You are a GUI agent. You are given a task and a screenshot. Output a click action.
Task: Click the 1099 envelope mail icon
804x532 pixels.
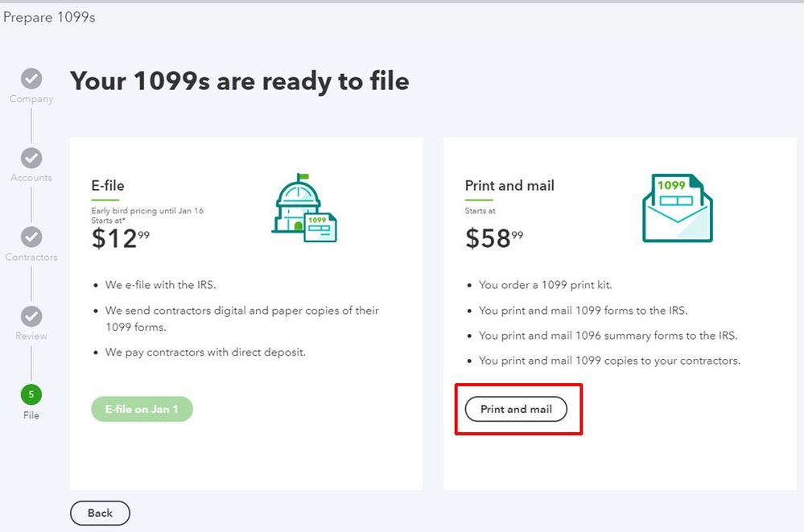click(678, 208)
